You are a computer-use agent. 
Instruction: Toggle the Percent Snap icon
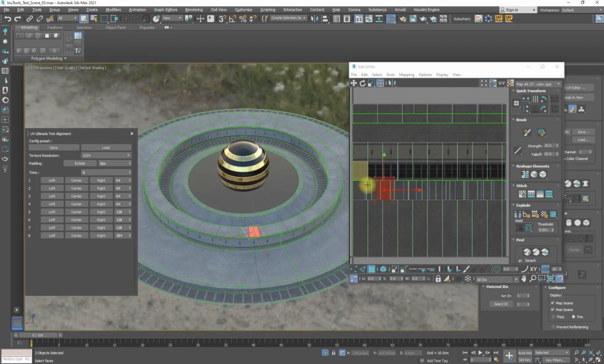click(243, 19)
